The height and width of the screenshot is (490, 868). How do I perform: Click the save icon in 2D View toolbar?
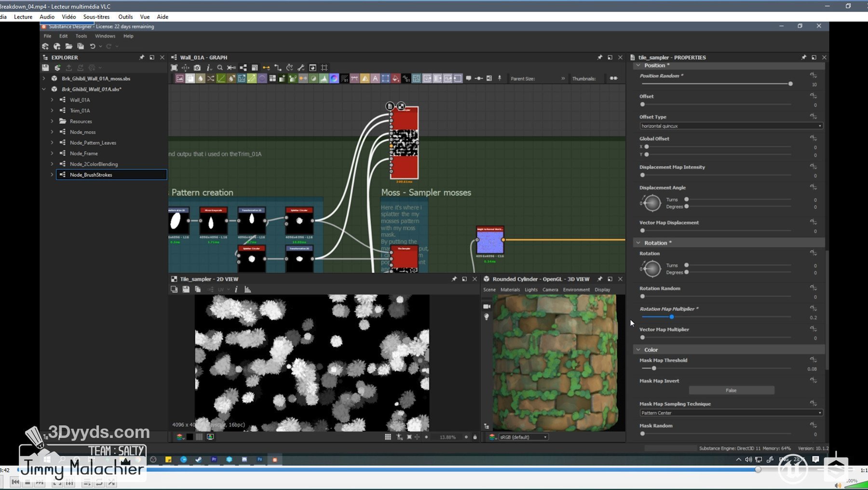pyautogui.click(x=186, y=289)
